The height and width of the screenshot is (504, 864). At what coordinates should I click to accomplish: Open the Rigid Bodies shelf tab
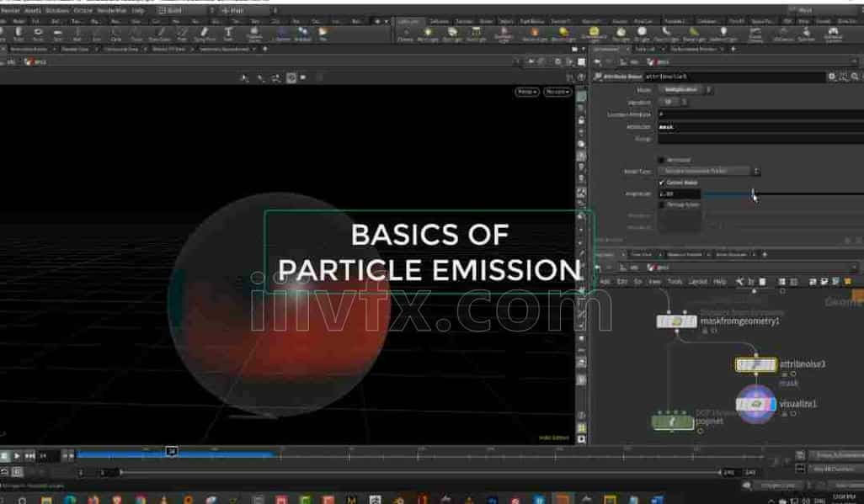coord(532,22)
